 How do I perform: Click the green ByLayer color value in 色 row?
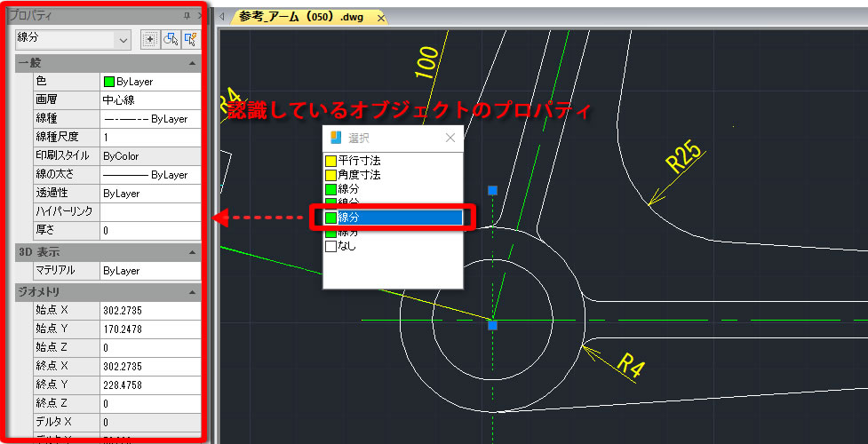[x=150, y=82]
